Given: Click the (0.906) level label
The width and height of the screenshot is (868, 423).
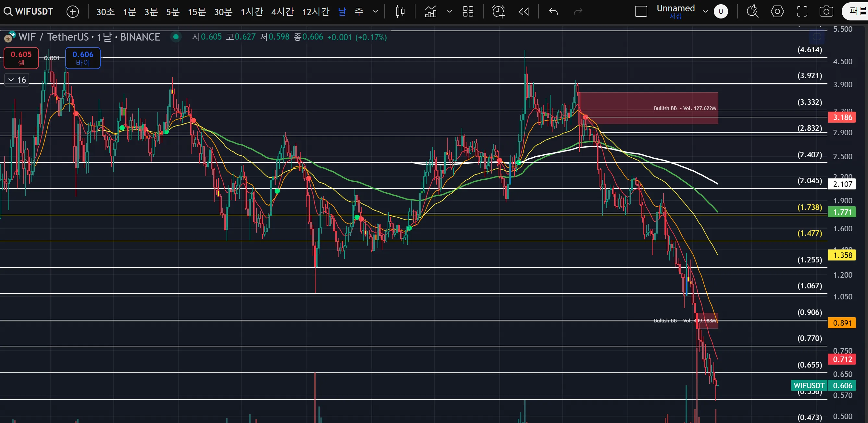Looking at the screenshot, I should 809,312.
